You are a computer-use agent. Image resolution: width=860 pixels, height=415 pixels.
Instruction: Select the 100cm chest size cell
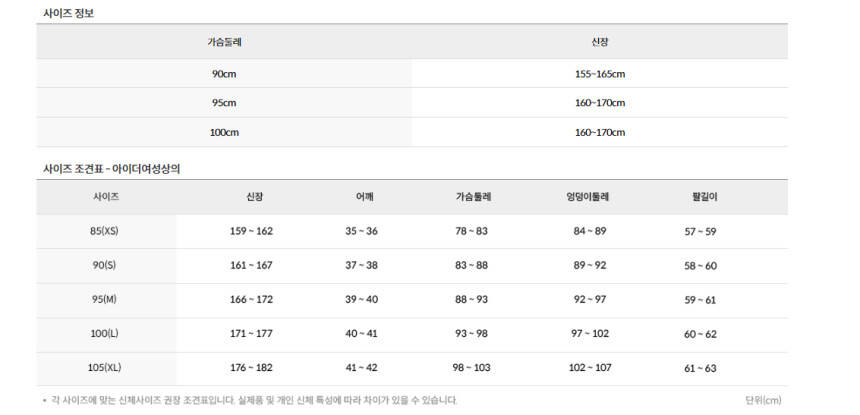224,132
